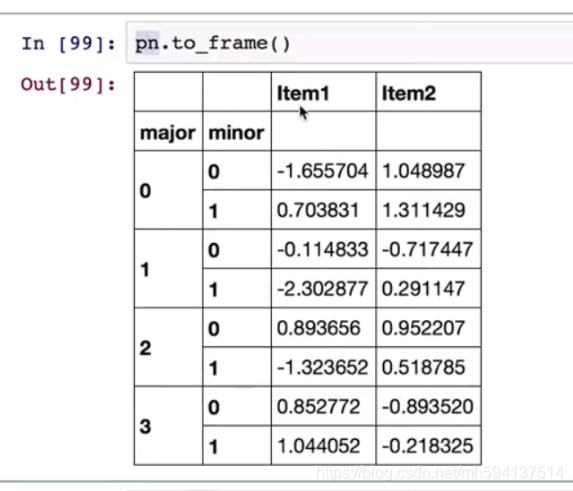Select cell value -0.218325

(x=428, y=446)
